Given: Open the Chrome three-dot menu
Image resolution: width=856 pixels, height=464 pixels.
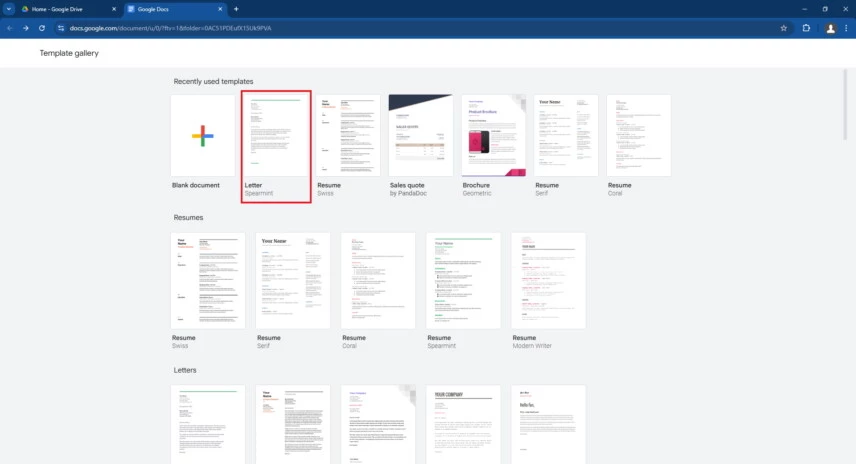Looking at the screenshot, I should pos(846,28).
